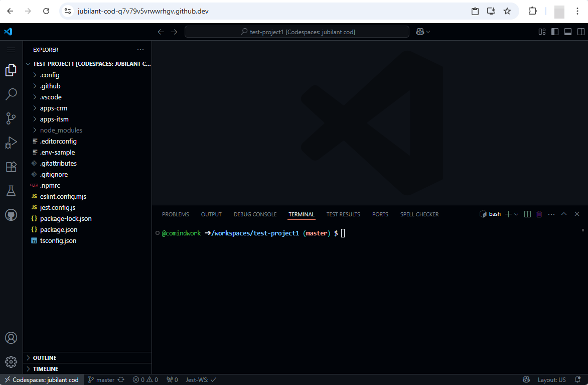Expand the Timeline section

click(x=87, y=369)
